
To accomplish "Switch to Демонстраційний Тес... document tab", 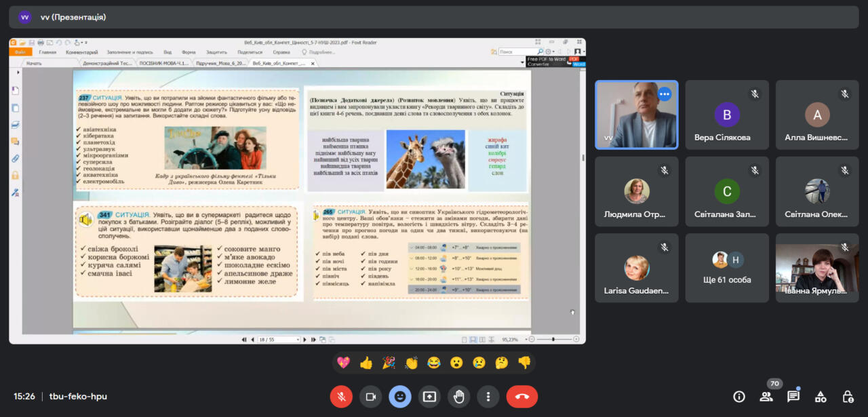I will click(x=106, y=63).
